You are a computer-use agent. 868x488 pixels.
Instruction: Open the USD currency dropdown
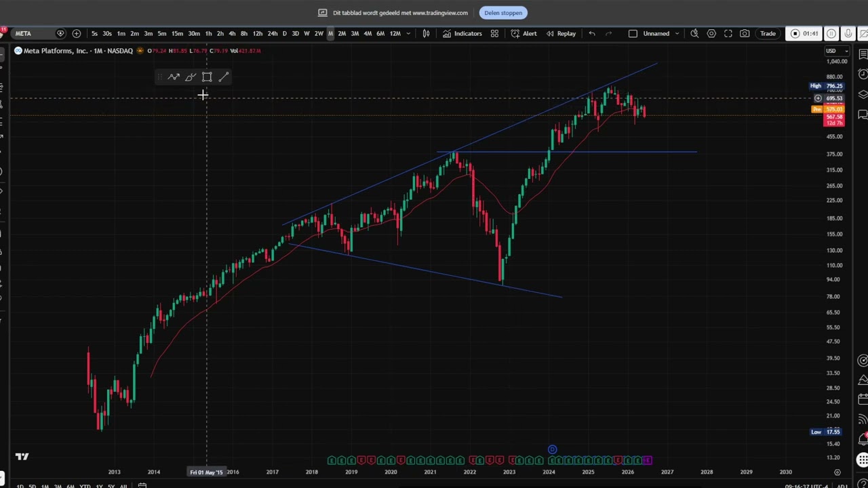pos(836,51)
